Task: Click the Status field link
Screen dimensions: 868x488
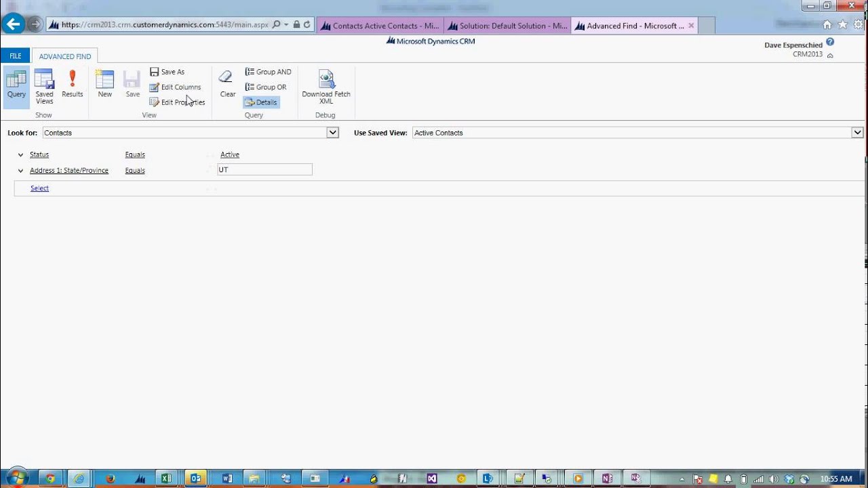Action: click(x=39, y=155)
